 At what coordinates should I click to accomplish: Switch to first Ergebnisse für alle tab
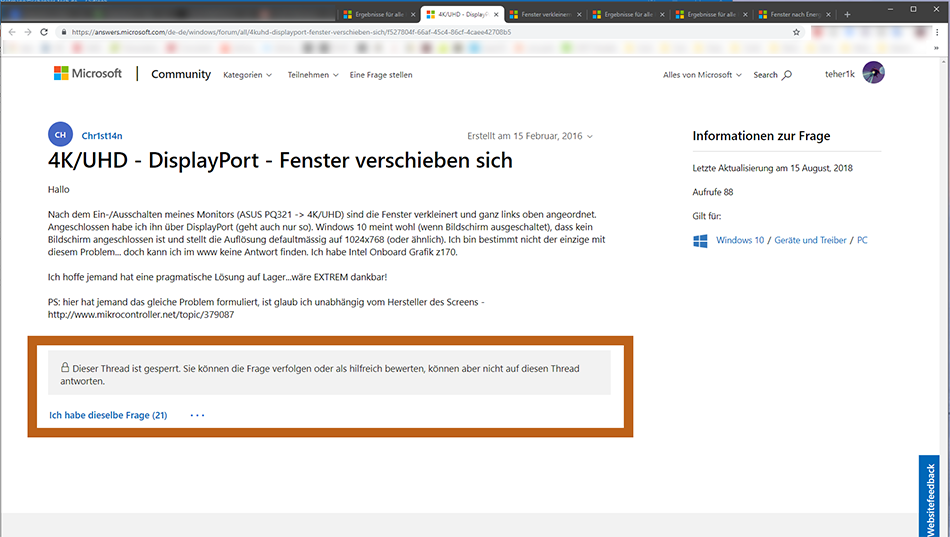point(379,15)
